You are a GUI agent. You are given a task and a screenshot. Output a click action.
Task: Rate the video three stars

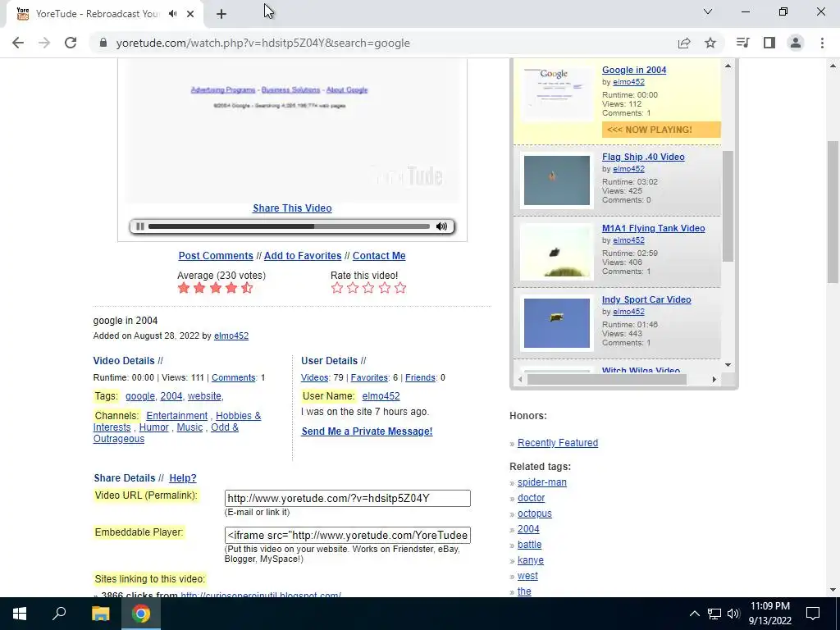[x=368, y=288]
